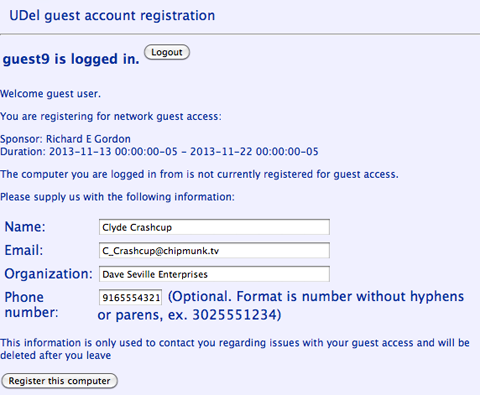Click the Welcome guest user text
The height and width of the screenshot is (395, 480).
(x=50, y=94)
